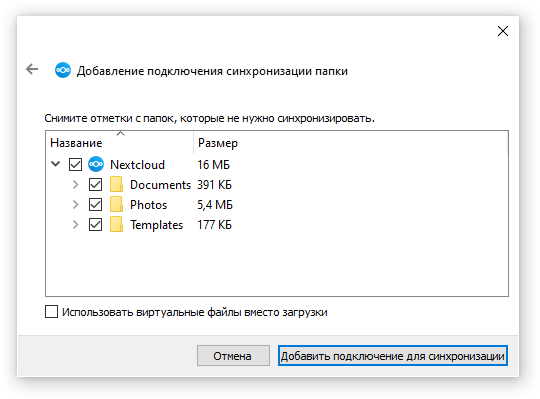This screenshot has width=540, height=399.
Task: Expand the Photos folder
Action: point(76,204)
